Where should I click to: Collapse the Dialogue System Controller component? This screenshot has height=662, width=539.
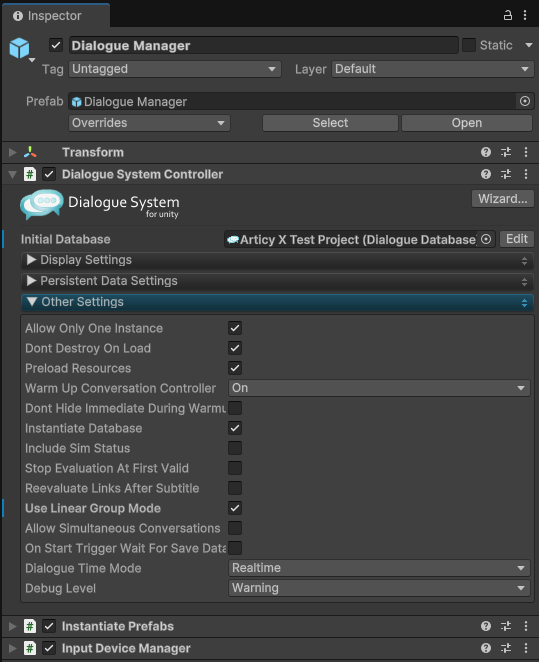(13, 174)
